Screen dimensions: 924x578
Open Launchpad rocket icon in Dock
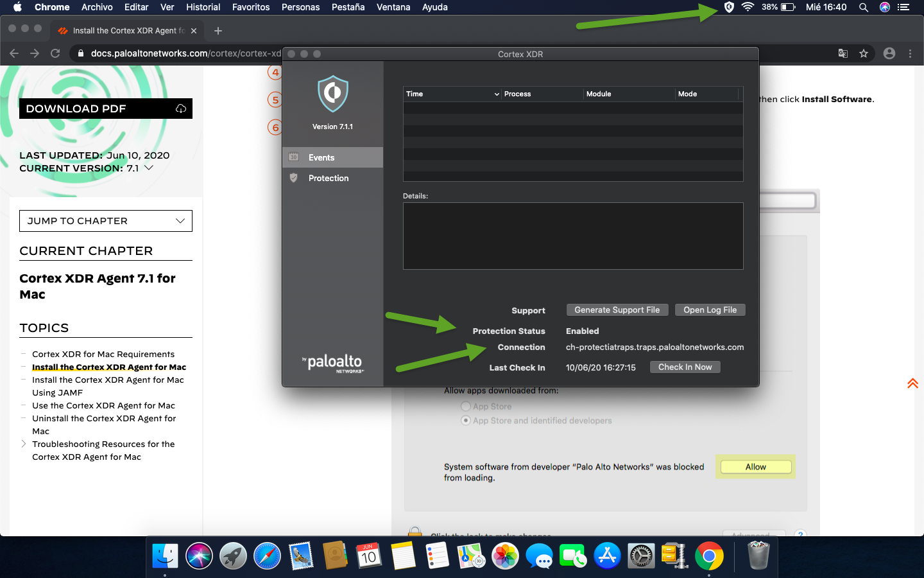[233, 556]
